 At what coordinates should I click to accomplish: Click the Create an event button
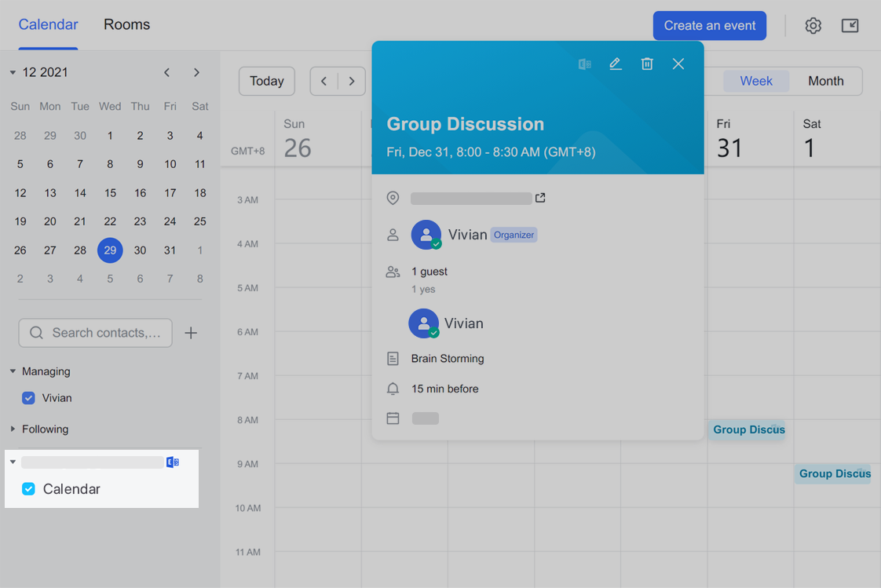709,25
